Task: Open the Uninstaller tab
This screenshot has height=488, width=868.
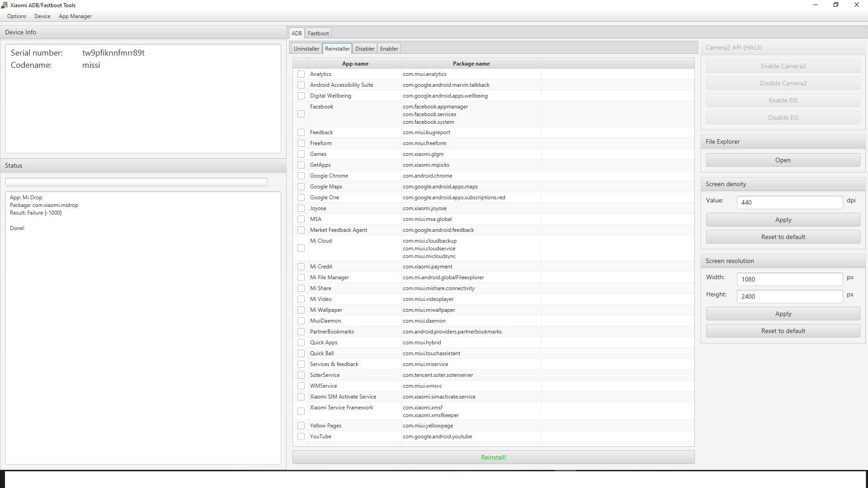Action: 307,48
